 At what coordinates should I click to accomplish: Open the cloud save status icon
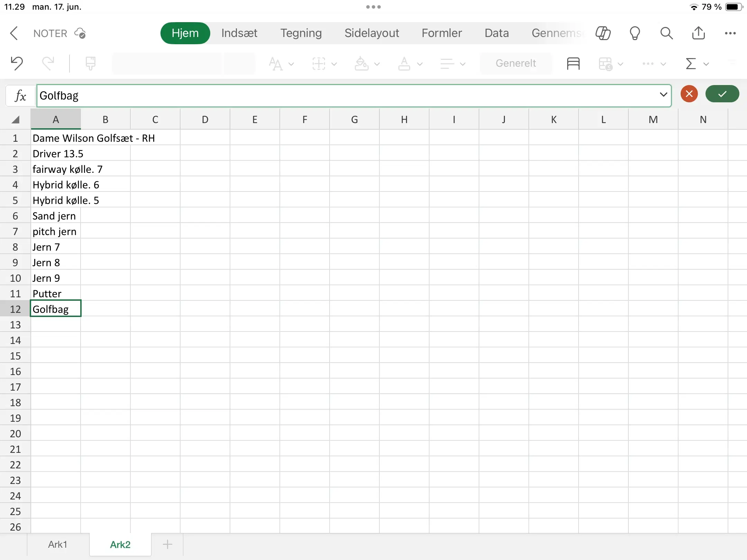pyautogui.click(x=80, y=33)
